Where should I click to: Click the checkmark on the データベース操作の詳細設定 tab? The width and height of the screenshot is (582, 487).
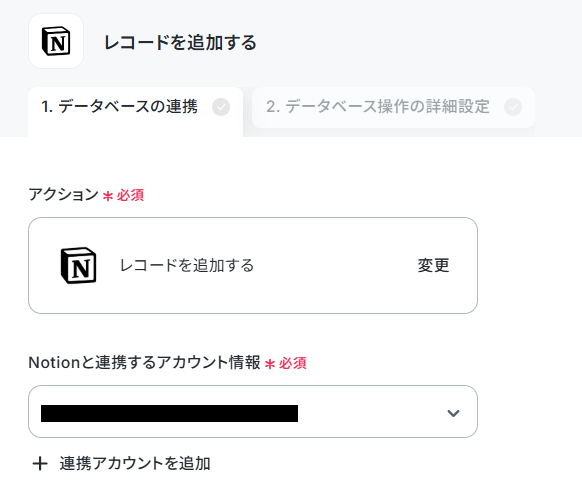pos(513,107)
